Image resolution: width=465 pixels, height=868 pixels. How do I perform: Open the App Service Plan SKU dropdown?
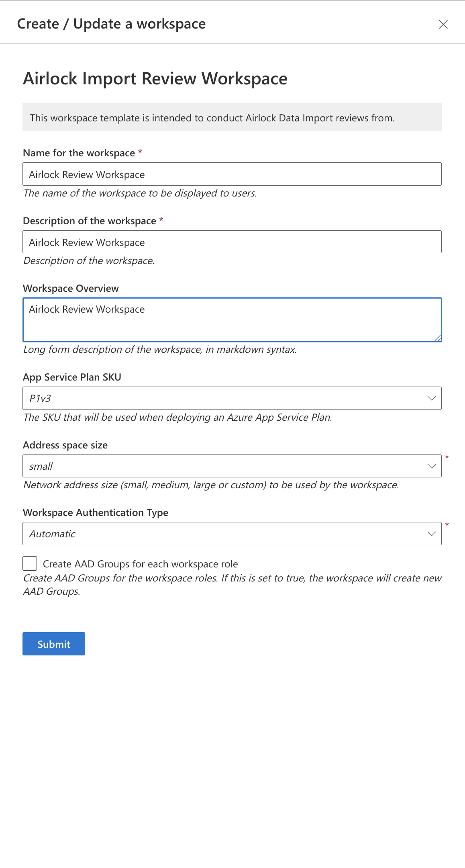click(225, 398)
